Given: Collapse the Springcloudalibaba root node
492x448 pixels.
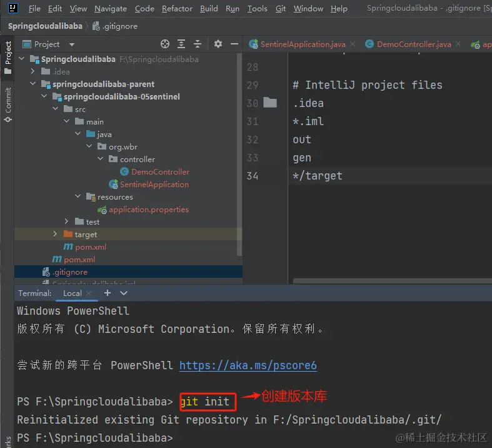Looking at the screenshot, I should click(22, 59).
